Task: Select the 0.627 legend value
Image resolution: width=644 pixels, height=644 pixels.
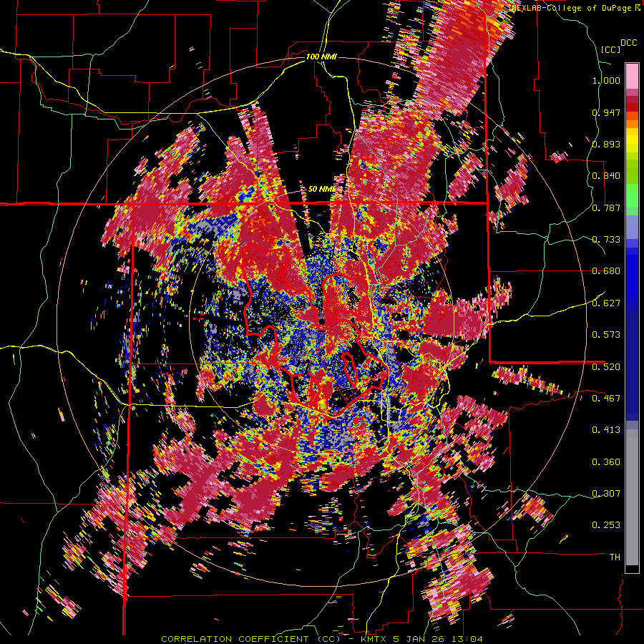Action: click(x=606, y=303)
